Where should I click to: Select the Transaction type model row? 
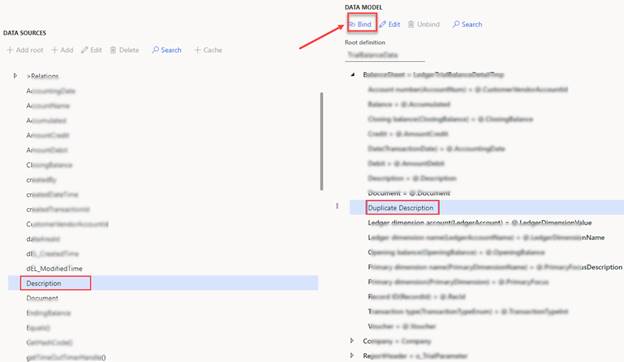click(x=468, y=311)
